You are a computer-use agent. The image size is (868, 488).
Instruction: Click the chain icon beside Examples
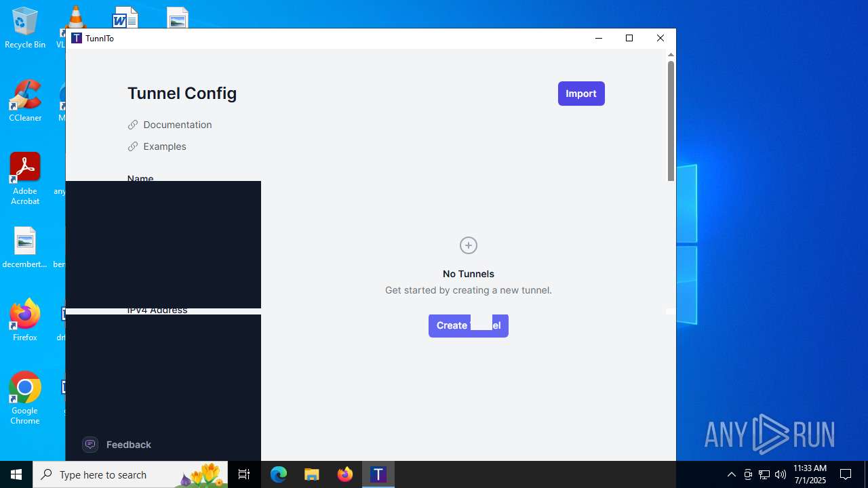[133, 146]
